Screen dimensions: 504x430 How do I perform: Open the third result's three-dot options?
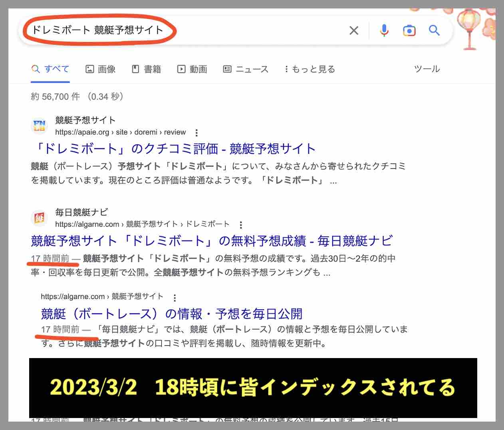coord(175,297)
